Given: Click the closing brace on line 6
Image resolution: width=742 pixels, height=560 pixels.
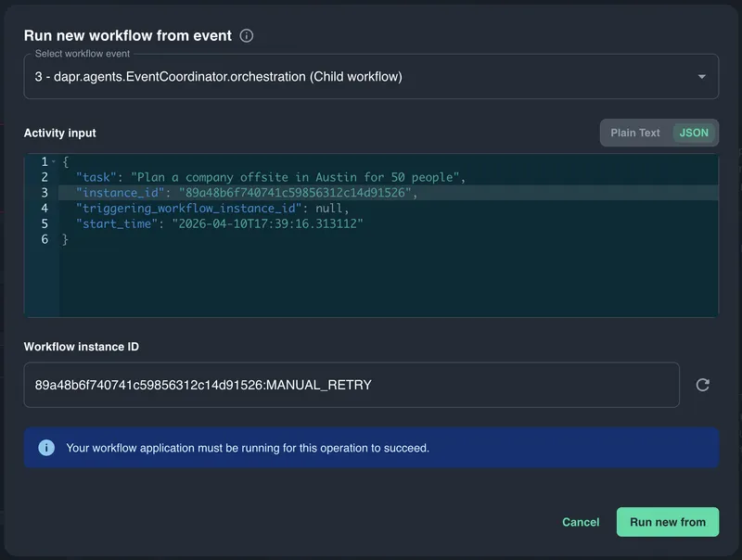Looking at the screenshot, I should pos(65,239).
